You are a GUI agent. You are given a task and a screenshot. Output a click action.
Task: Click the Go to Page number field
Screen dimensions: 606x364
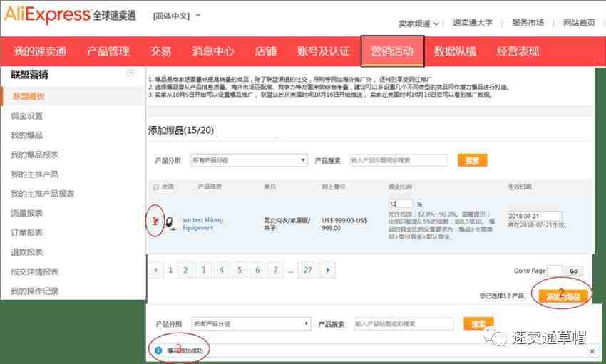point(554,271)
